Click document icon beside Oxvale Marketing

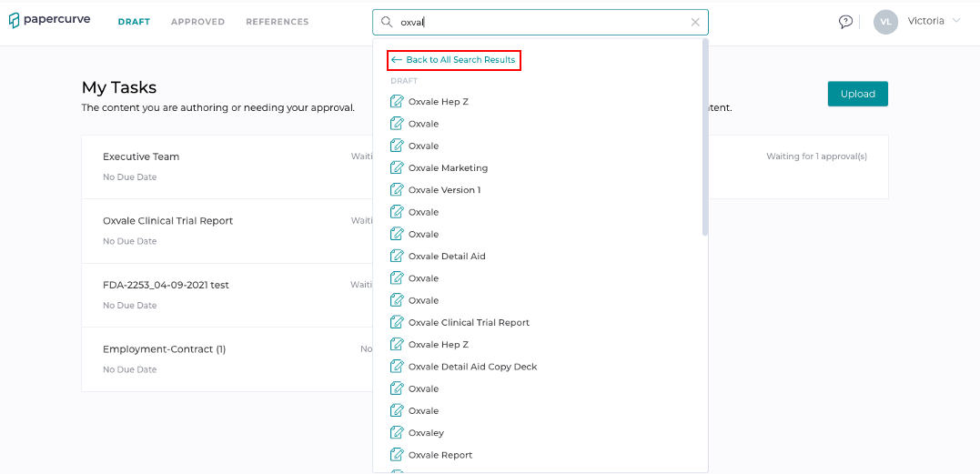tap(396, 167)
